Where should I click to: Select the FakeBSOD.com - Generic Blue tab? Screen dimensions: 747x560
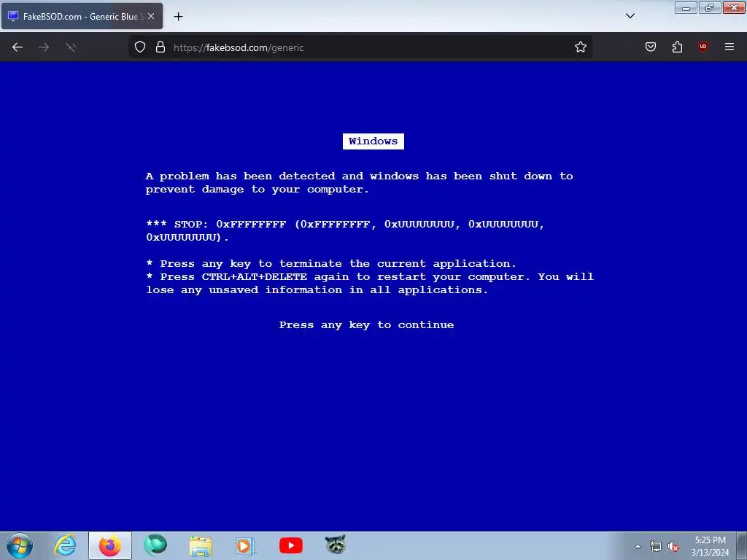82,16
